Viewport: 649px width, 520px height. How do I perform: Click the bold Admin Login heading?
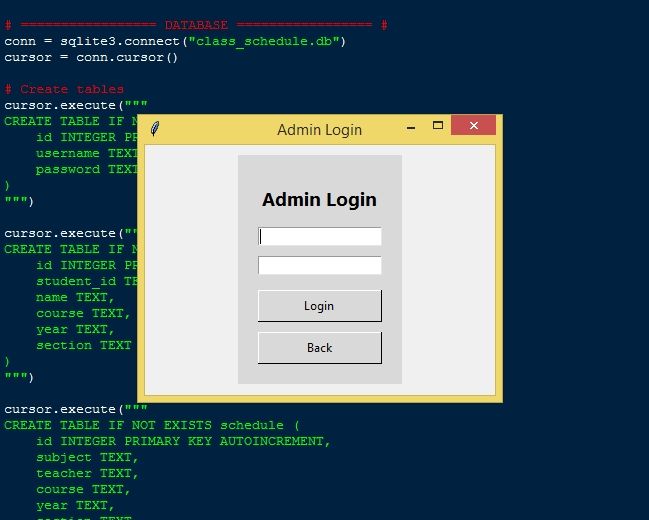point(319,200)
